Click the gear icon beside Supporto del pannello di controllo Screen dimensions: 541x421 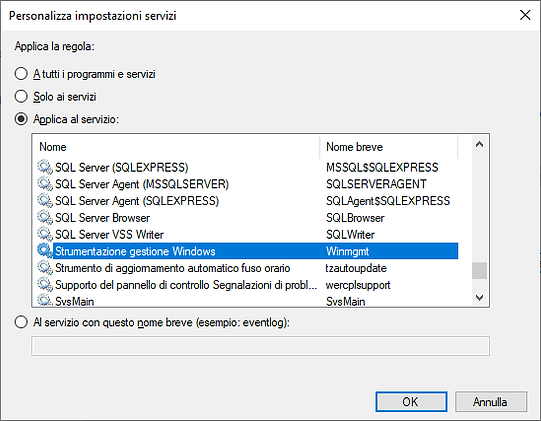coord(45,285)
